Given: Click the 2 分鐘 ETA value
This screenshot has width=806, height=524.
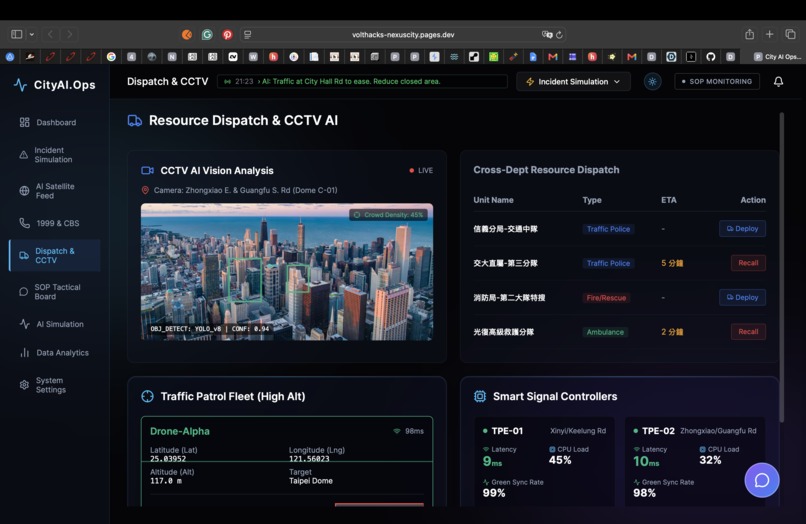Looking at the screenshot, I should click(672, 332).
